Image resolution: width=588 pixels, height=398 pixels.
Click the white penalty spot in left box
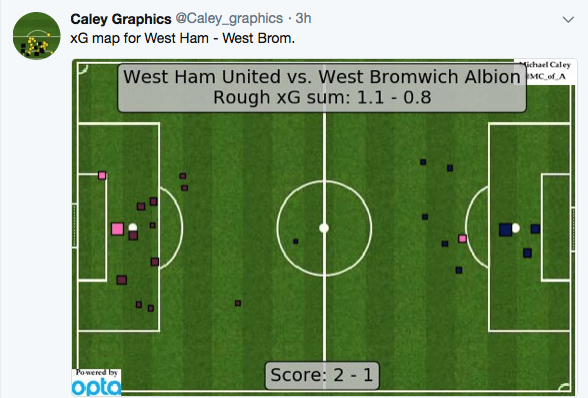pyautogui.click(x=133, y=227)
